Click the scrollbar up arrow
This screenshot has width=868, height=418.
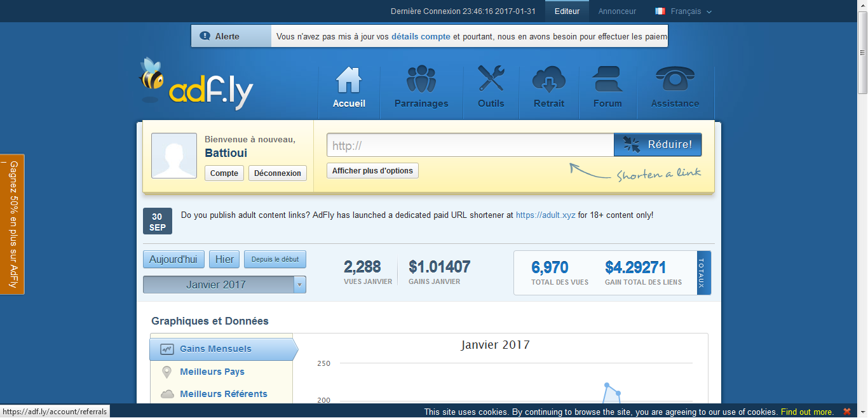click(x=862, y=5)
